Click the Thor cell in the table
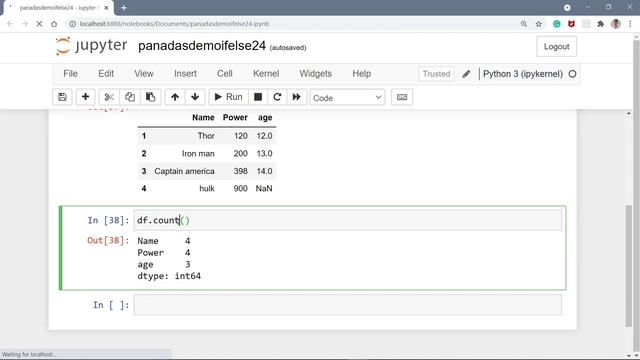Image resolution: width=640 pixels, height=360 pixels. pos(206,136)
